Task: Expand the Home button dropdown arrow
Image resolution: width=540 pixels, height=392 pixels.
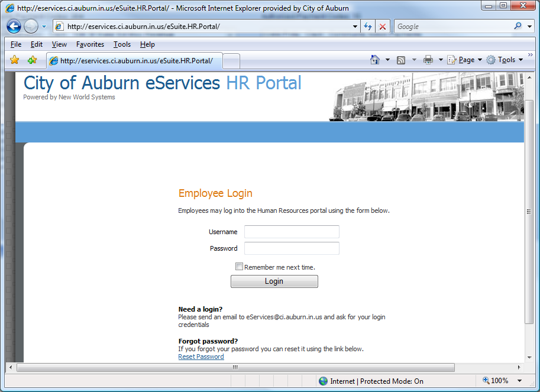Action: pos(387,60)
